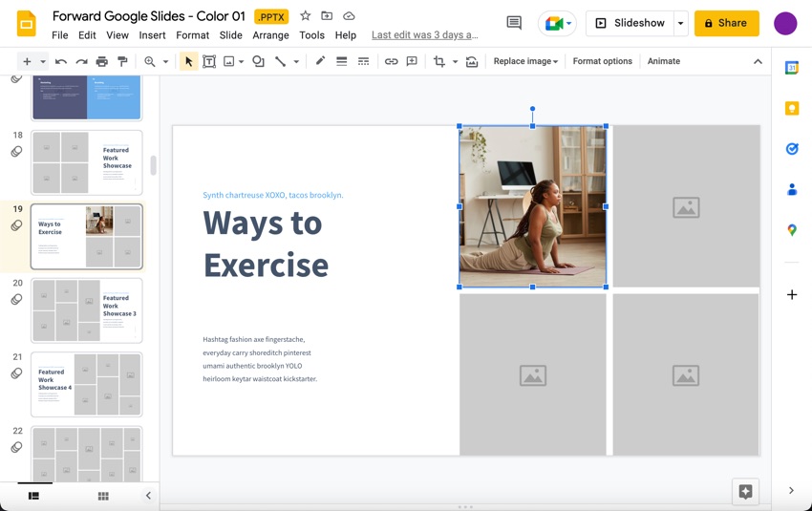Viewport: 812px width, 511px height.
Task: Hide the menus with the up chevron
Action: click(x=758, y=62)
